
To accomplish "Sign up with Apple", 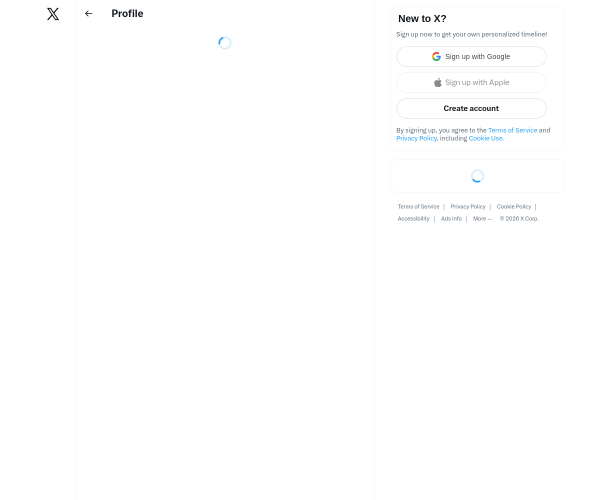I will [471, 83].
